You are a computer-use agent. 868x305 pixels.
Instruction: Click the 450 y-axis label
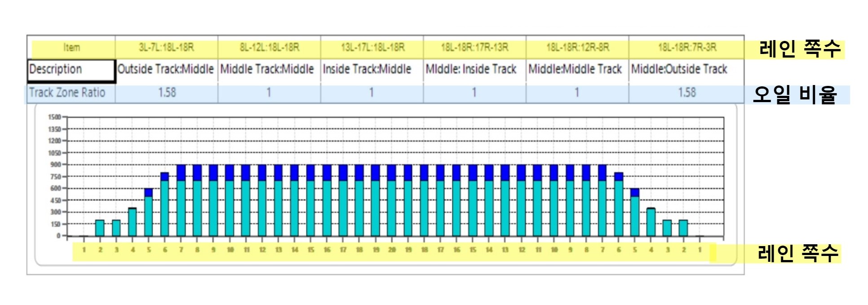(x=56, y=200)
